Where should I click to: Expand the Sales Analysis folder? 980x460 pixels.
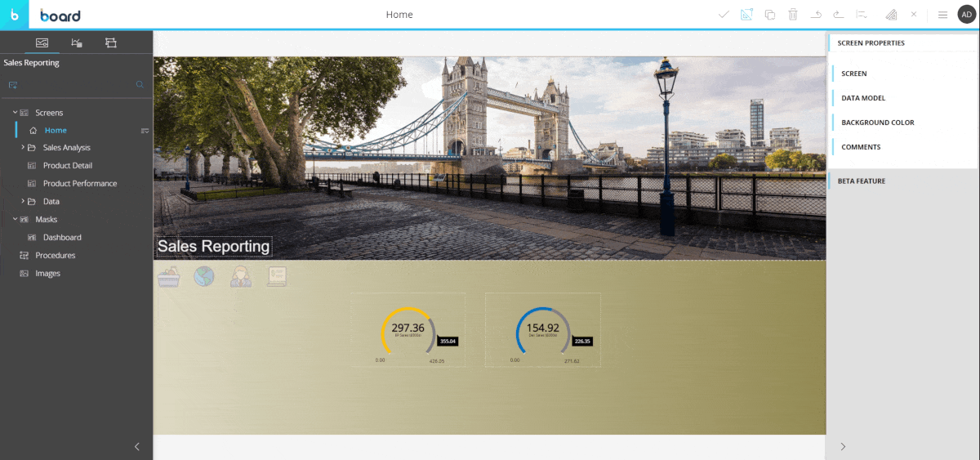(x=23, y=148)
